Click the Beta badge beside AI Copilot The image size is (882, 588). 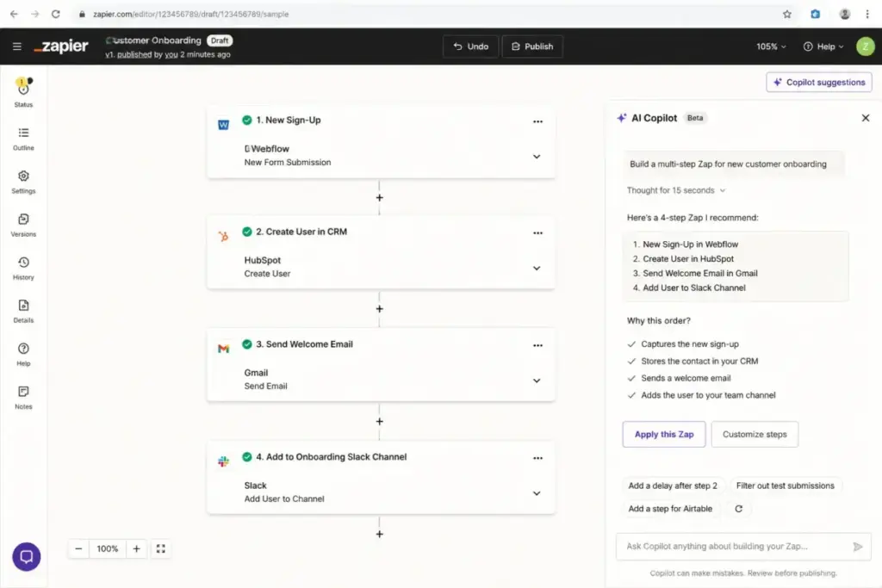point(695,118)
